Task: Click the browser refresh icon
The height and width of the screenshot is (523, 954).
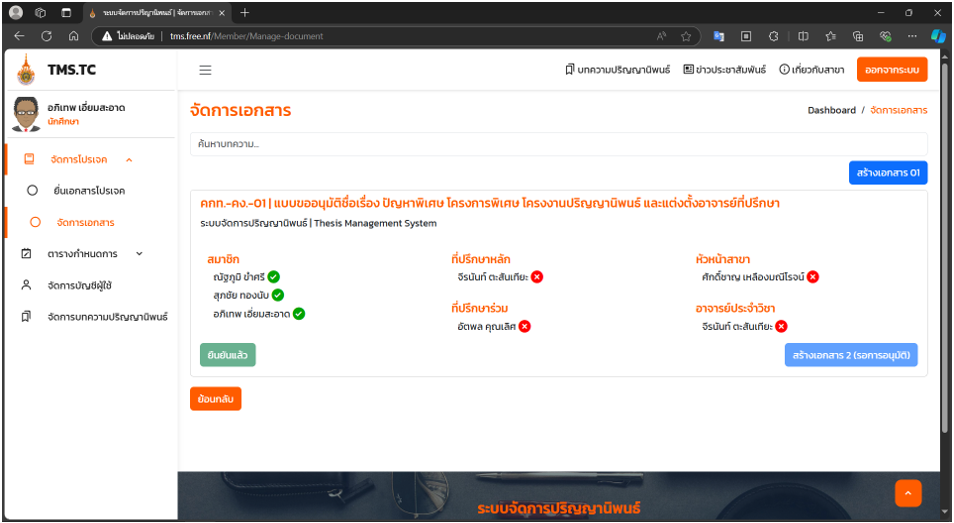Action: 46,36
